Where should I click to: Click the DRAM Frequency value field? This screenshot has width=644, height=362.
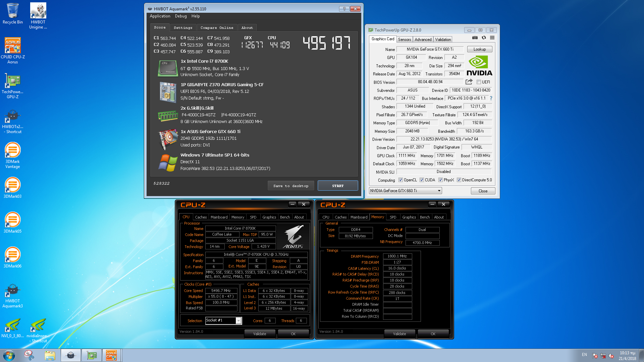tap(397, 256)
